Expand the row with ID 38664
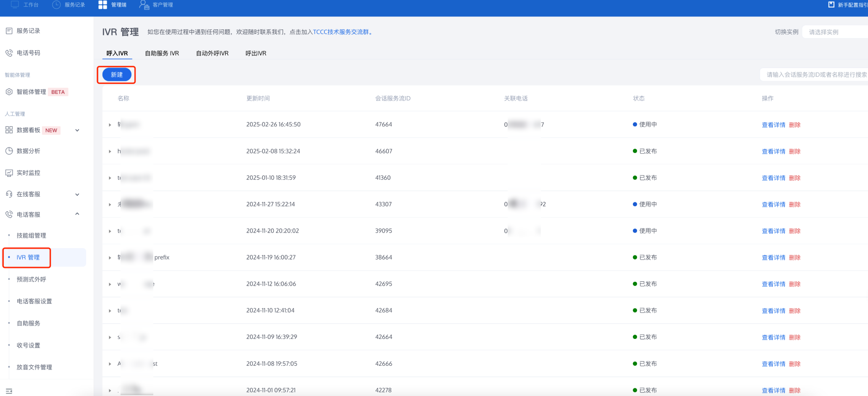The image size is (868, 396). coord(110,257)
